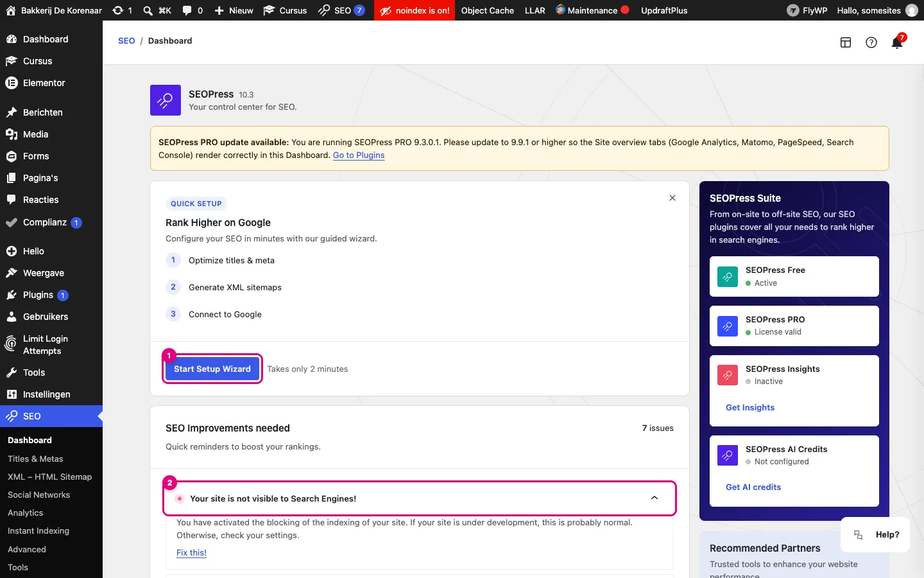
Task: Open the Help floating button
Action: 875,534
